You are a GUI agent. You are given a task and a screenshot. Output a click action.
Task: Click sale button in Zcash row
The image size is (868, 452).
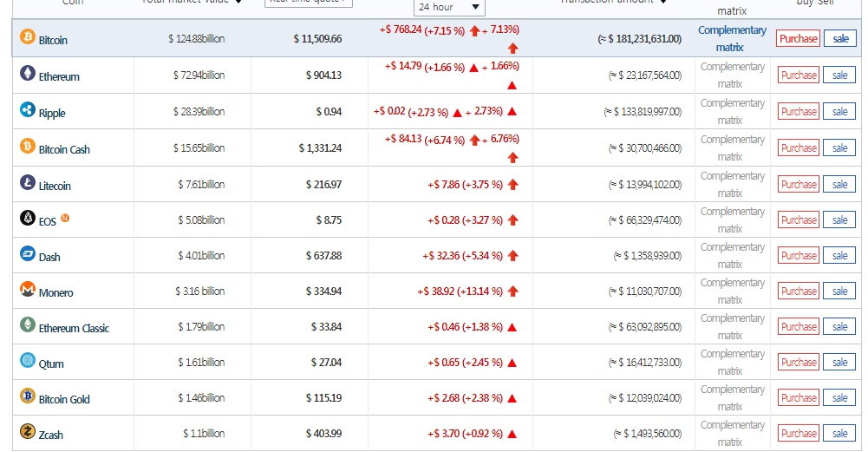coord(839,433)
